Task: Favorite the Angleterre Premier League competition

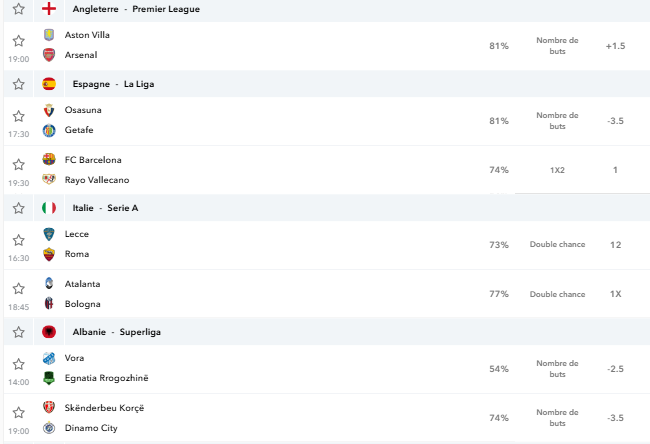Action: (18, 9)
